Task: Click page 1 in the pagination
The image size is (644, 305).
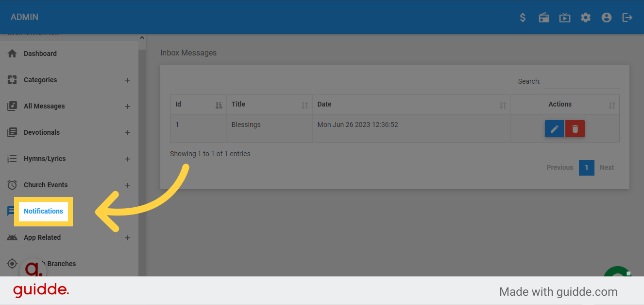Action: click(586, 167)
